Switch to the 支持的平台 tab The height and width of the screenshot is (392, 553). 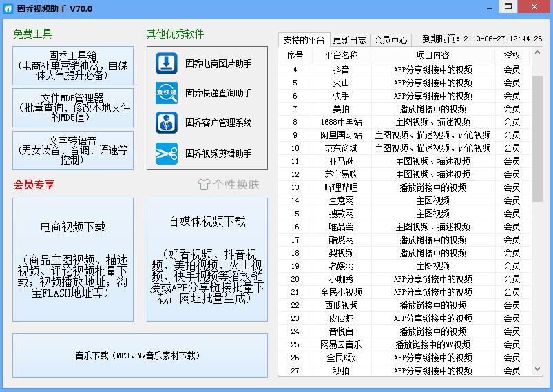coord(304,40)
